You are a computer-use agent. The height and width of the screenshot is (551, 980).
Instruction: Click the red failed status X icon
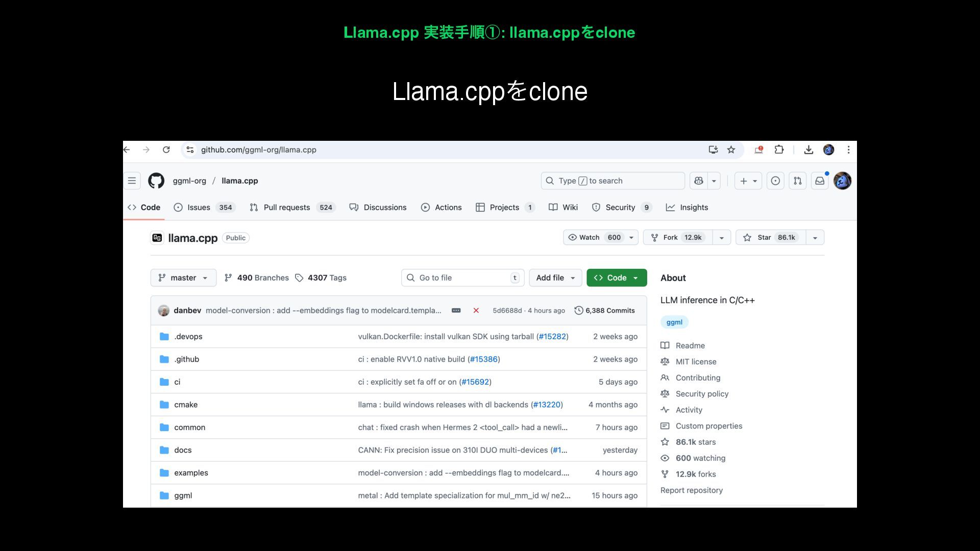476,310
